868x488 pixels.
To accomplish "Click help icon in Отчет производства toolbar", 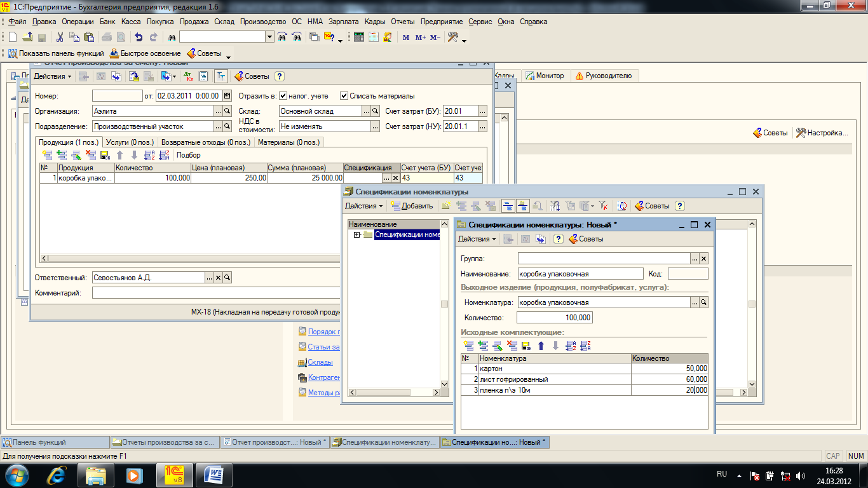I will click(x=279, y=76).
